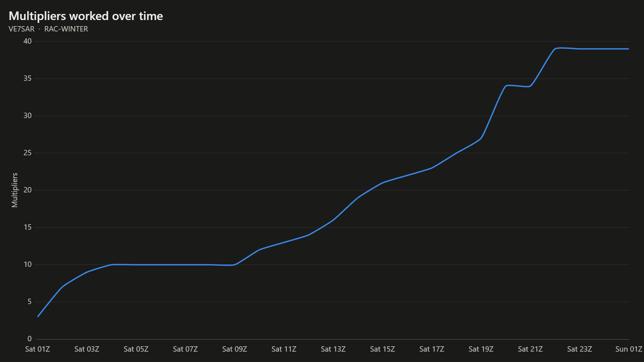Click the 'Sat 17Z' x-axis label
Screen dimensions: 644x362
pos(432,349)
